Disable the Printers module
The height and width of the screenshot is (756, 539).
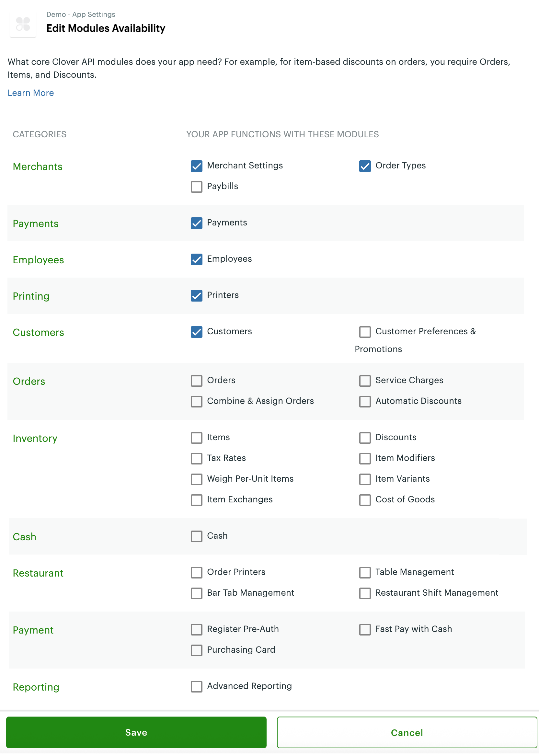(197, 296)
